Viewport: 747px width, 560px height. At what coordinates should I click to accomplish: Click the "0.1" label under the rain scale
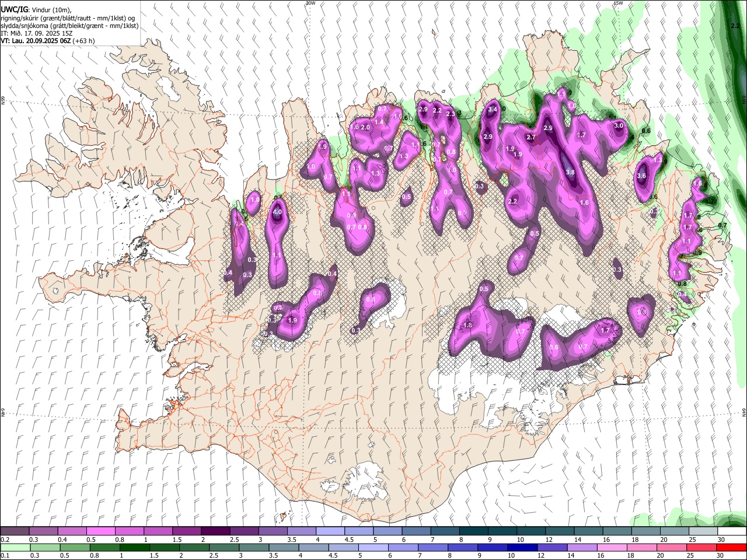point(5,556)
